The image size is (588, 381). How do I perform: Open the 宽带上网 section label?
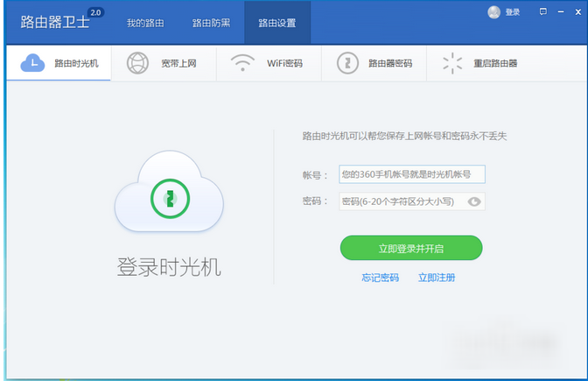[178, 63]
